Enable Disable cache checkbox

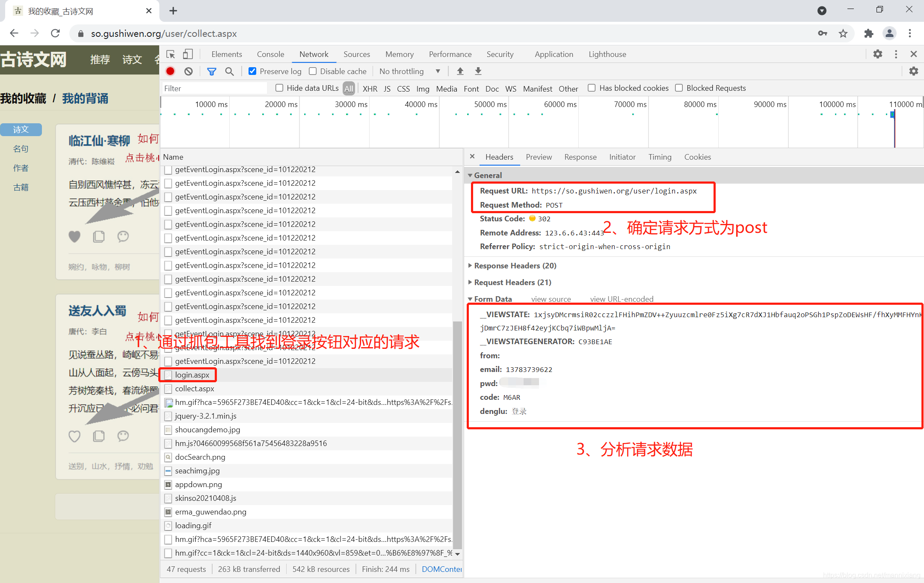click(313, 71)
